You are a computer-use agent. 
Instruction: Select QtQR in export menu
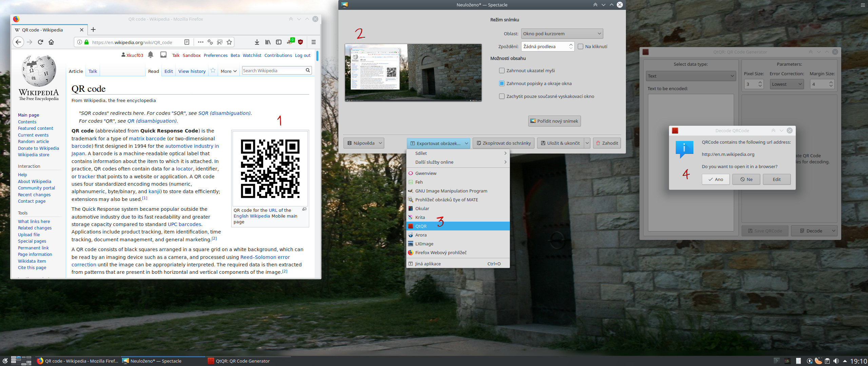[x=458, y=226]
